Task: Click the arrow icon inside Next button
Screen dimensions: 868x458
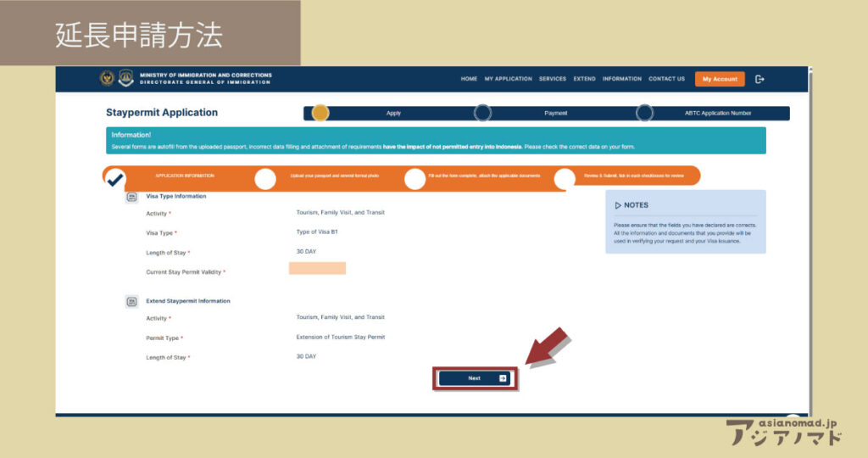Action: (x=503, y=378)
